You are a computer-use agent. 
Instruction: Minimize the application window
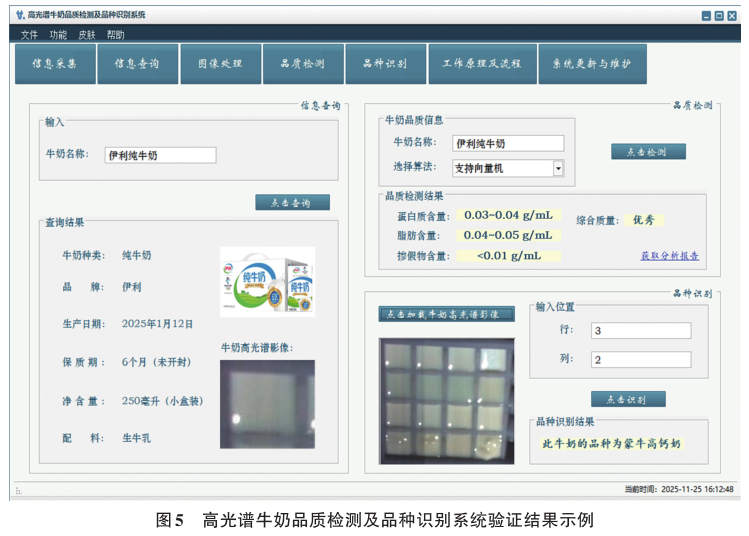706,16
